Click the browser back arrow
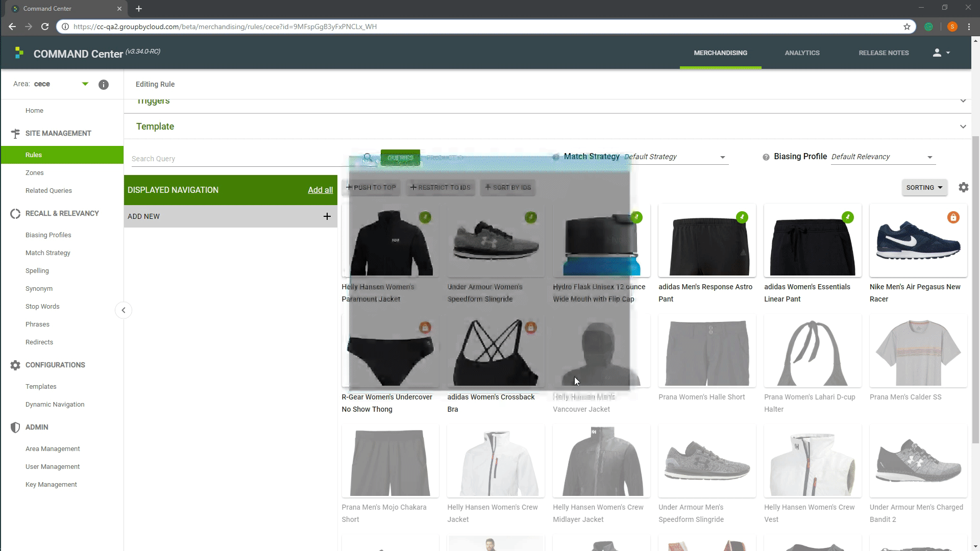This screenshot has width=980, height=551. 12,27
